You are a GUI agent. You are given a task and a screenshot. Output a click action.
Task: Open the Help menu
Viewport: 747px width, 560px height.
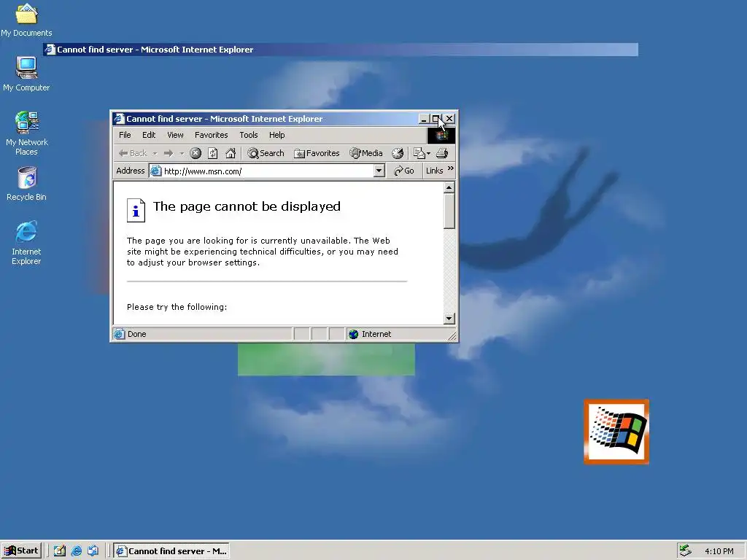[276, 135]
